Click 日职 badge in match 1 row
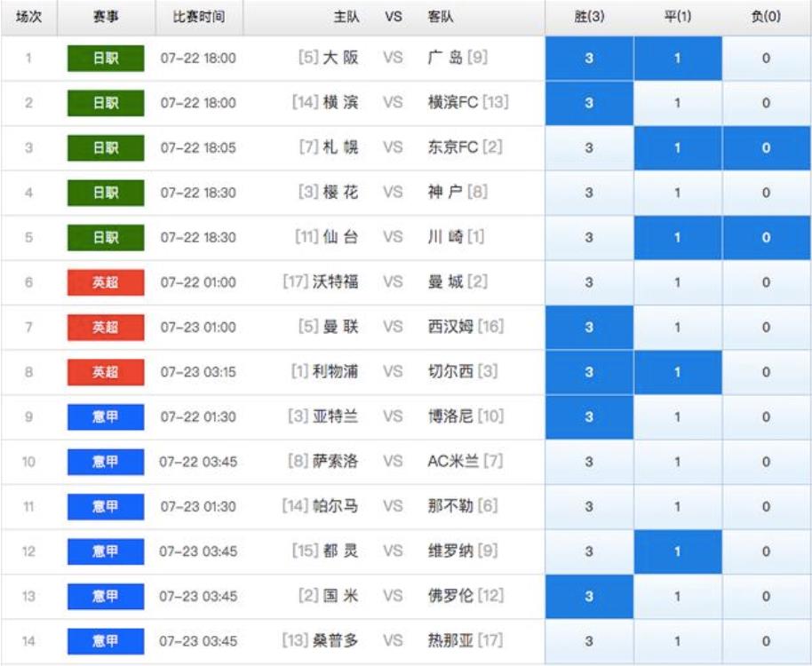Screen dimensions: 812x666 [106, 58]
